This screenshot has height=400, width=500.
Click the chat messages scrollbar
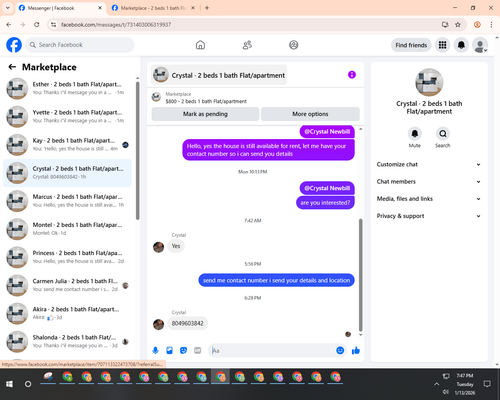[x=360, y=274]
